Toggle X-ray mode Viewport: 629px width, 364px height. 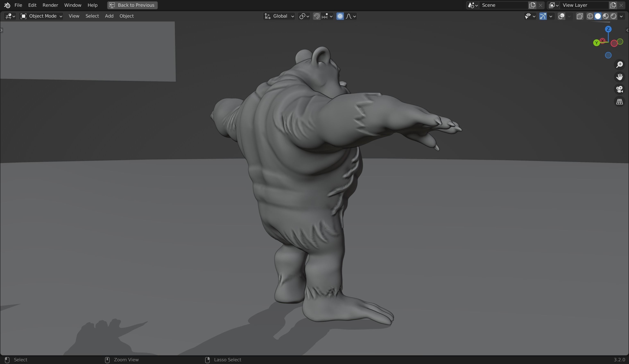(x=580, y=16)
